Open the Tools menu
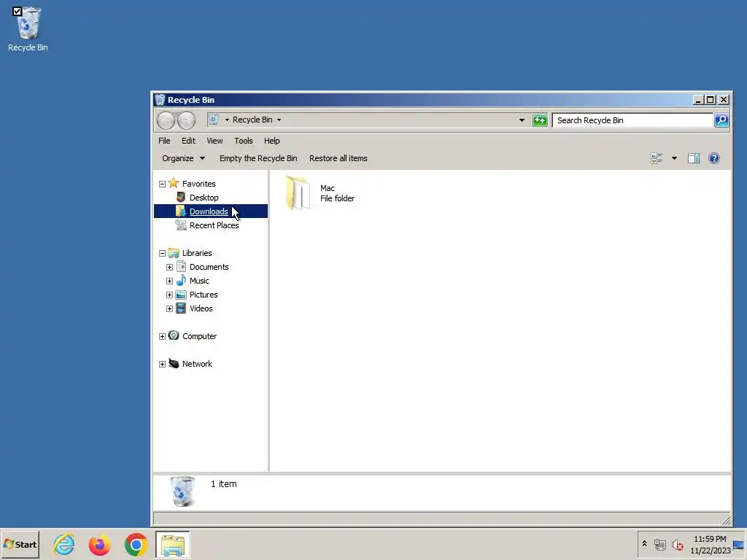 click(244, 141)
